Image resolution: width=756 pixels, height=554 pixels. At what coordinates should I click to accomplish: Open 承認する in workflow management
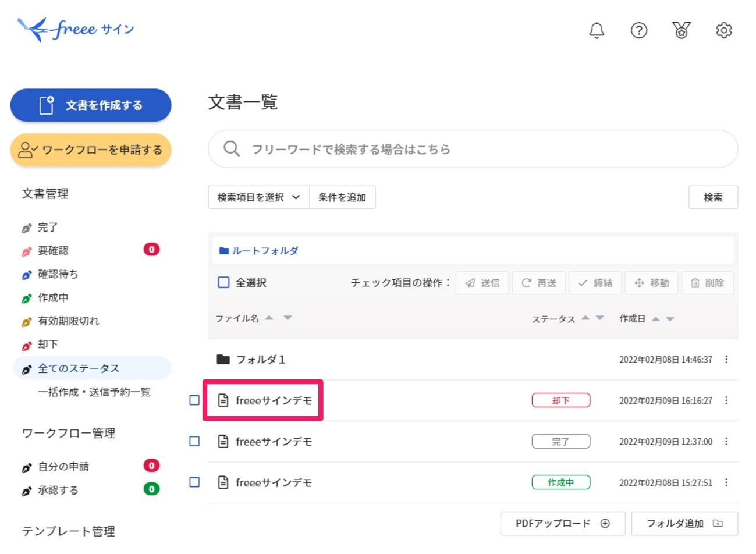(58, 491)
